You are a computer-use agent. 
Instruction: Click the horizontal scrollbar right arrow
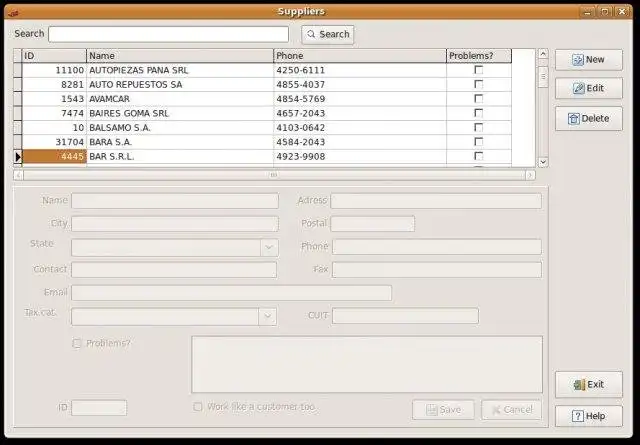530,175
